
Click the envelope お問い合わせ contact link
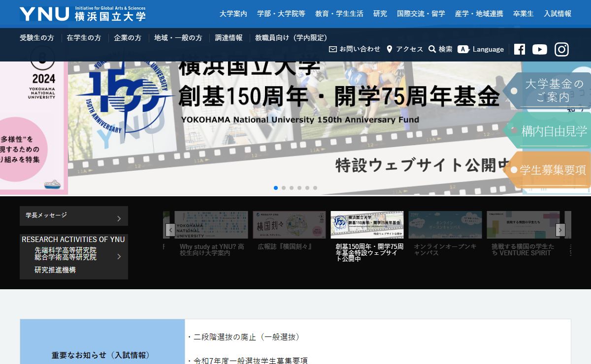coord(355,49)
